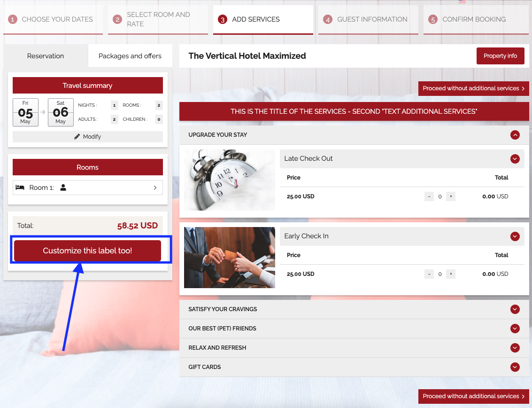Click the bottom Proceed without additional services button

click(474, 396)
